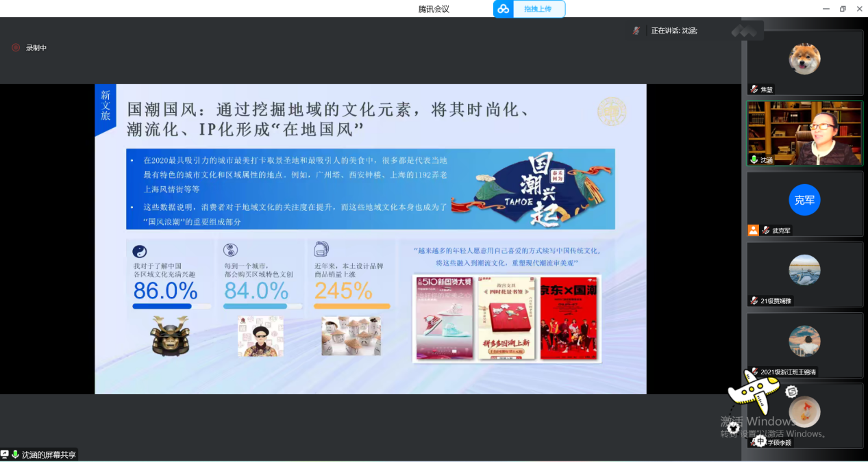Click the muted microphone icon in speaker bar
Image resolution: width=868 pixels, height=462 pixels.
(x=636, y=31)
